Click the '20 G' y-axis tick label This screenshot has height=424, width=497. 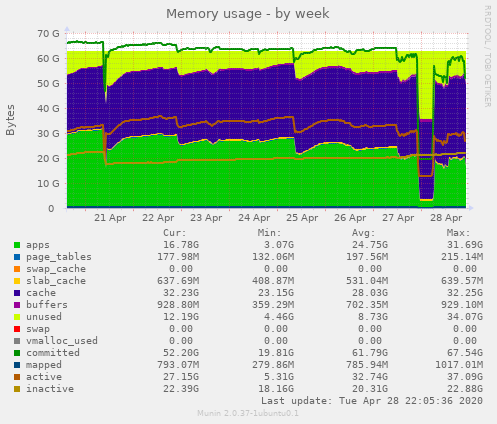(48, 158)
